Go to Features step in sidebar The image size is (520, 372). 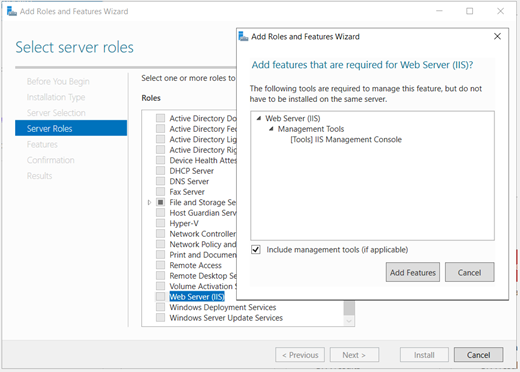click(42, 144)
